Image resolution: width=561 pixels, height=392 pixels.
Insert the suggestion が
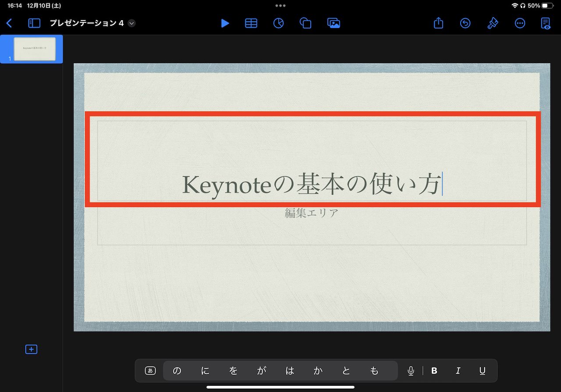click(262, 371)
